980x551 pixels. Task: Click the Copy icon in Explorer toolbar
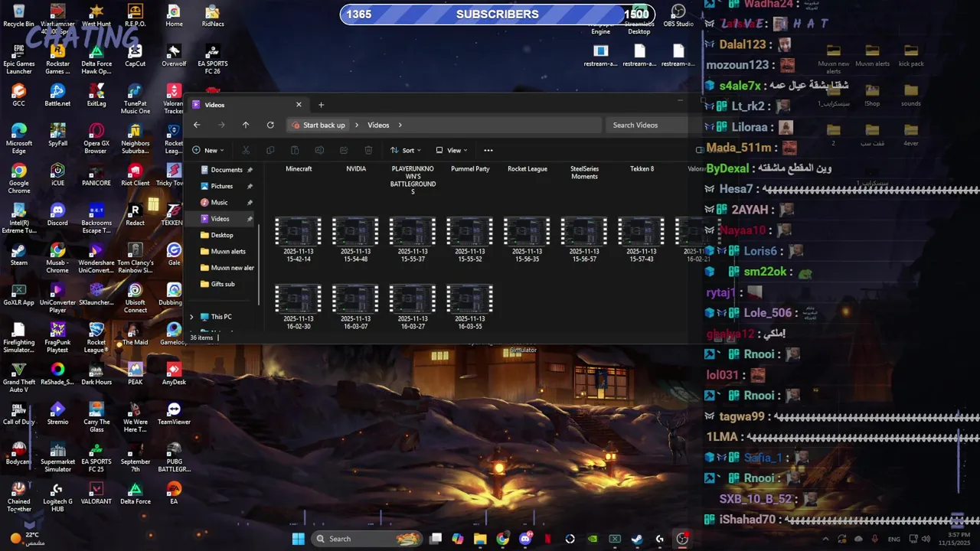point(270,150)
